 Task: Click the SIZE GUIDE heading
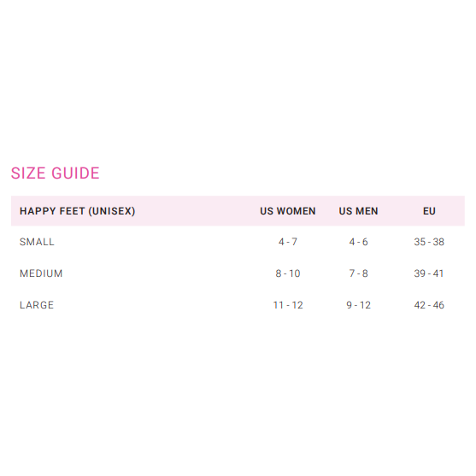tap(56, 173)
